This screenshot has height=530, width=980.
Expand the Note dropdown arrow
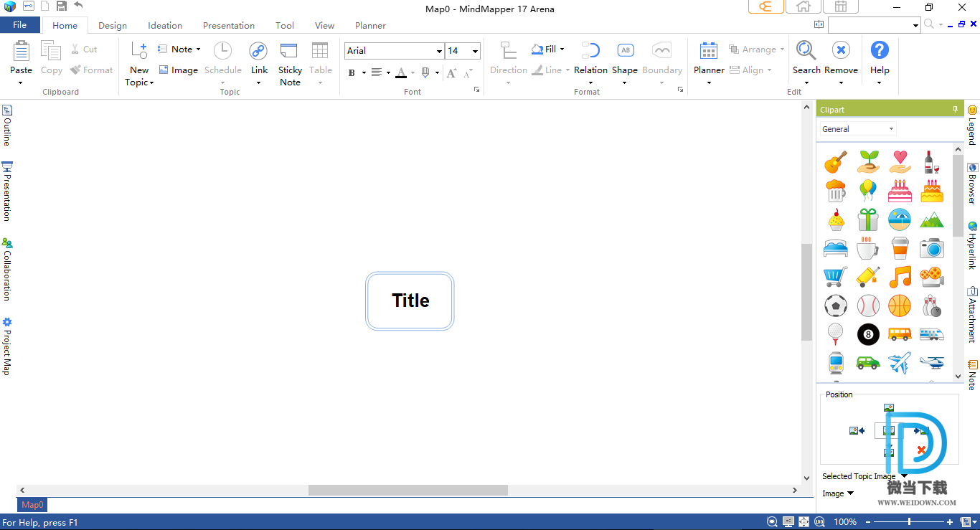click(198, 49)
